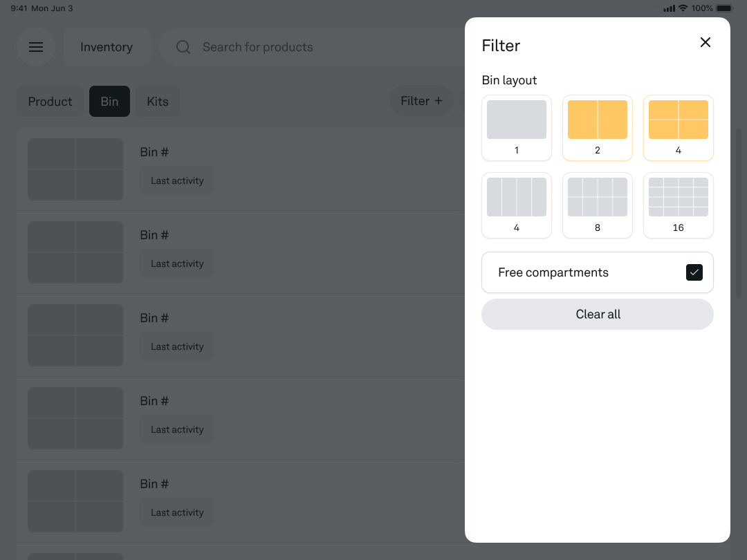The width and height of the screenshot is (747, 560).
Task: Open the Filter + button
Action: pyautogui.click(x=422, y=101)
